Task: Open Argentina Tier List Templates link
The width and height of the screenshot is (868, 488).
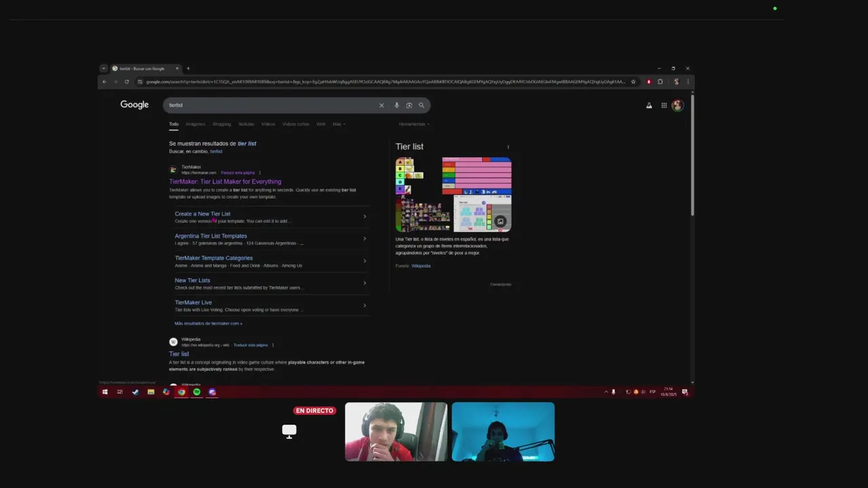Action: click(211, 236)
